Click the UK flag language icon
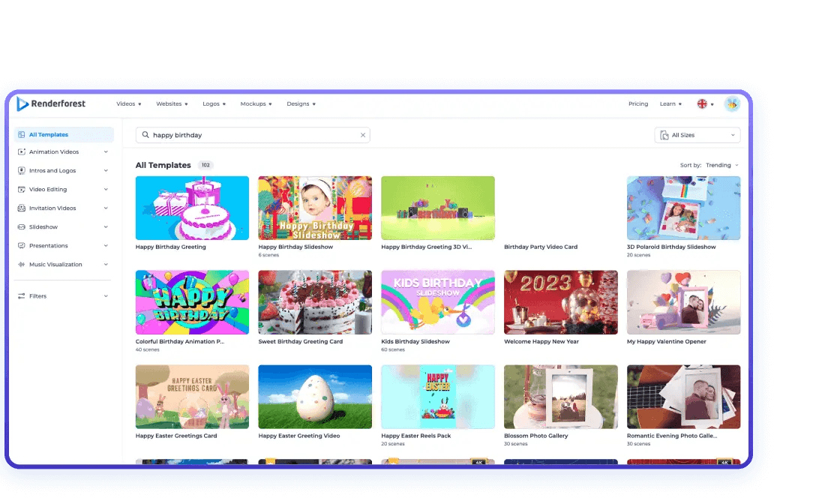 point(702,104)
